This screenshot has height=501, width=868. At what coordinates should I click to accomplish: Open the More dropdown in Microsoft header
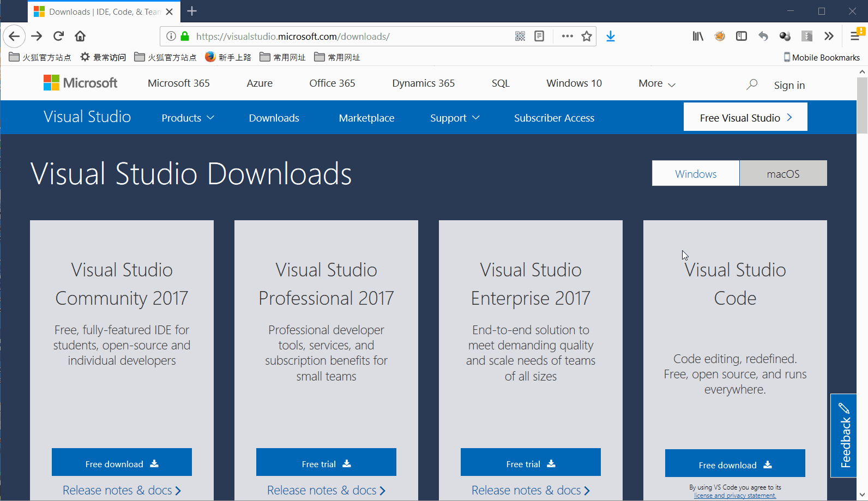pos(656,83)
